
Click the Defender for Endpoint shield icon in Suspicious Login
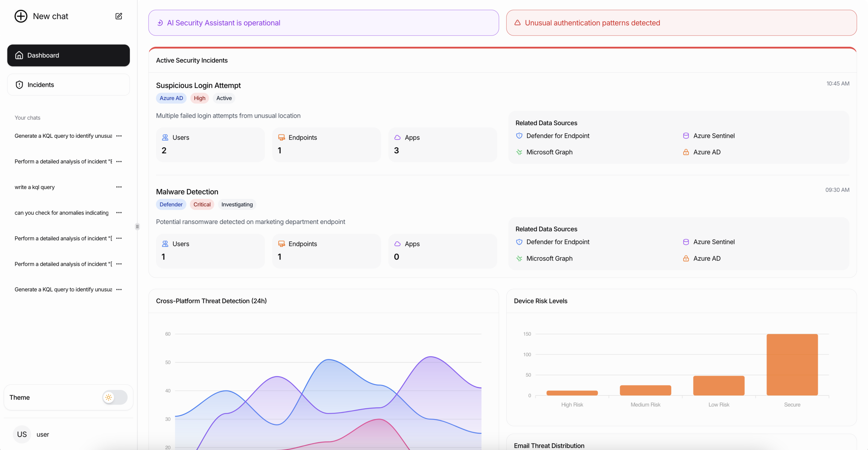519,136
